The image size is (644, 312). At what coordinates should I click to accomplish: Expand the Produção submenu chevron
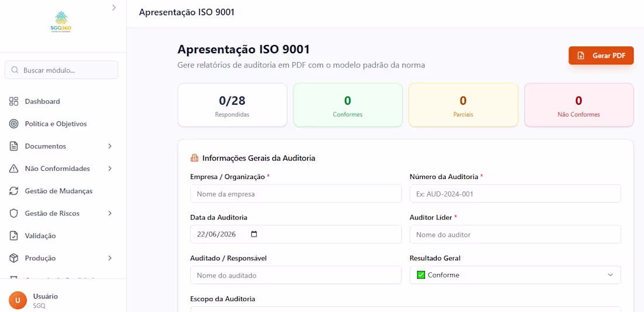(109, 258)
